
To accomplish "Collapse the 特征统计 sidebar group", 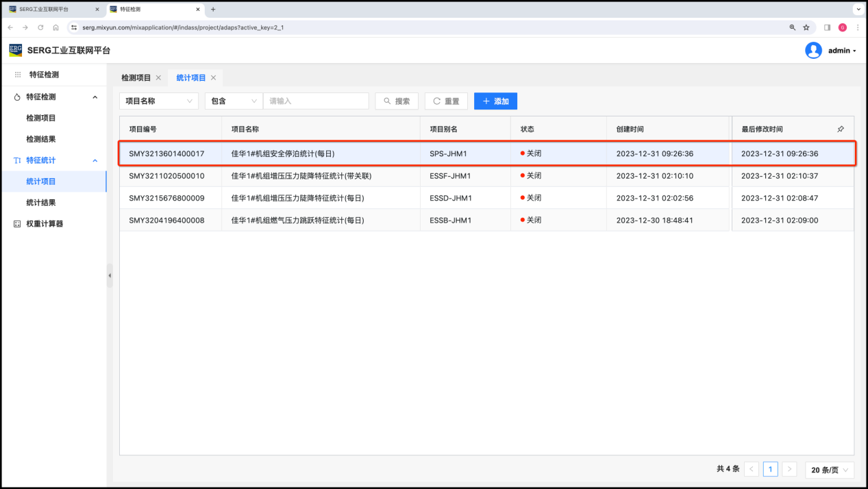I will click(95, 160).
